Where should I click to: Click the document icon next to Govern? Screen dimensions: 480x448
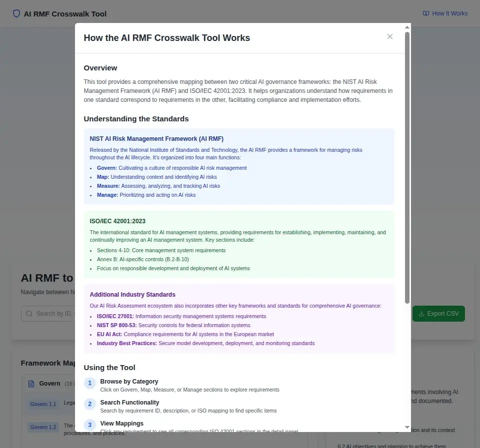point(30,384)
